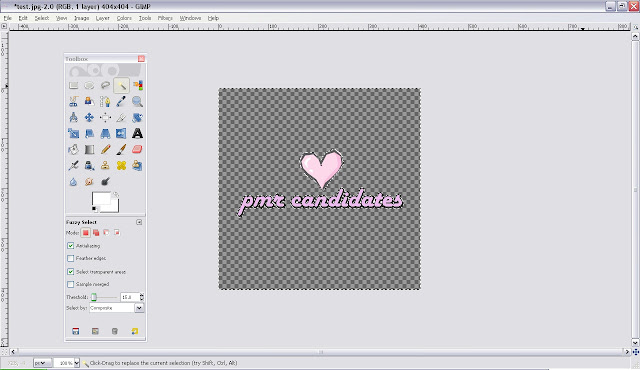The height and width of the screenshot is (370, 640).
Task: Select the Eraser tool
Action: [x=138, y=149]
